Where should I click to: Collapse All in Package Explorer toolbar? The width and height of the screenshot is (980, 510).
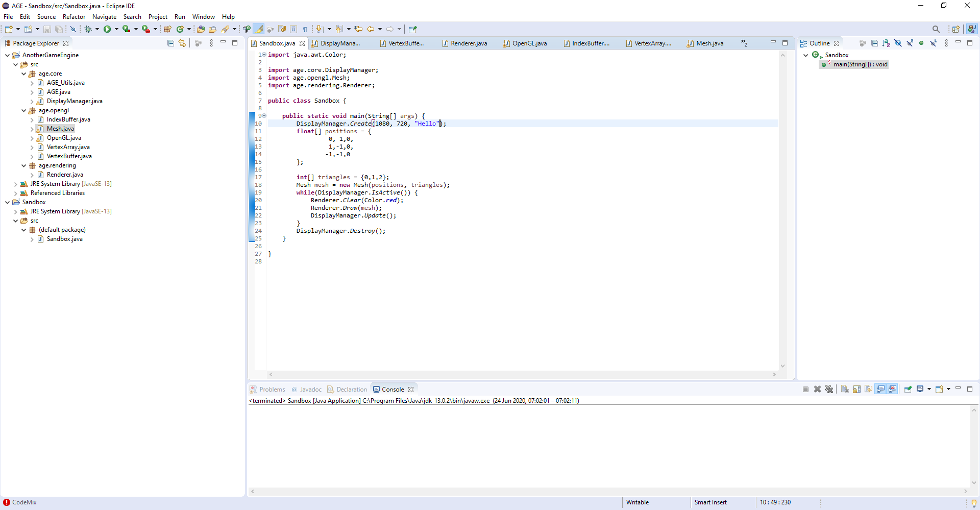[x=170, y=43]
